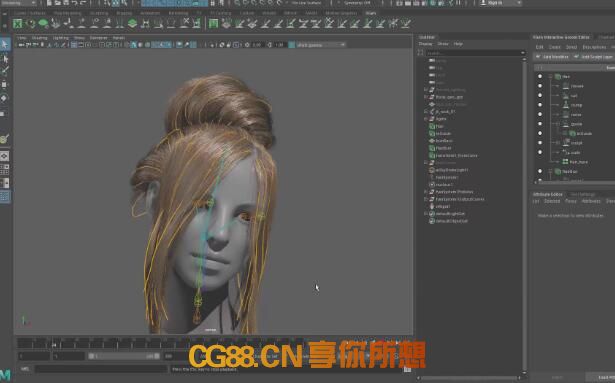
Task: Toggle visibility dot for curl modifier
Action: [540, 95]
